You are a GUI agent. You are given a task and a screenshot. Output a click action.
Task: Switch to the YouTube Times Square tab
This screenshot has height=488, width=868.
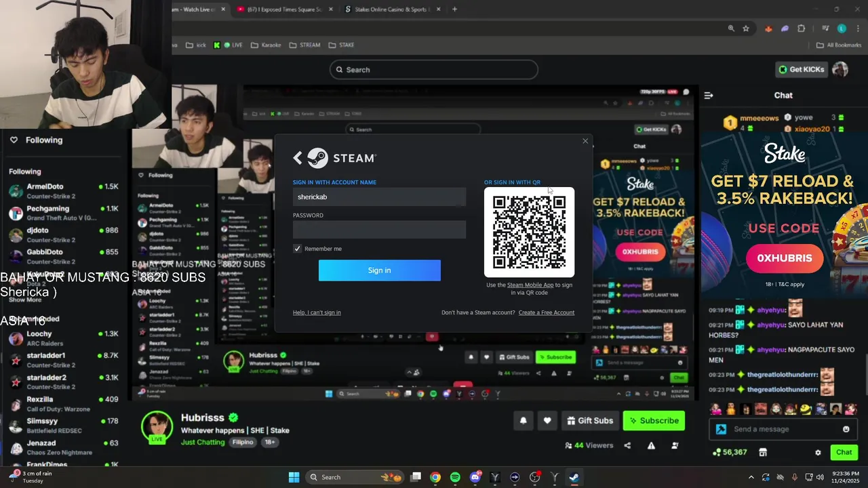tap(285, 9)
